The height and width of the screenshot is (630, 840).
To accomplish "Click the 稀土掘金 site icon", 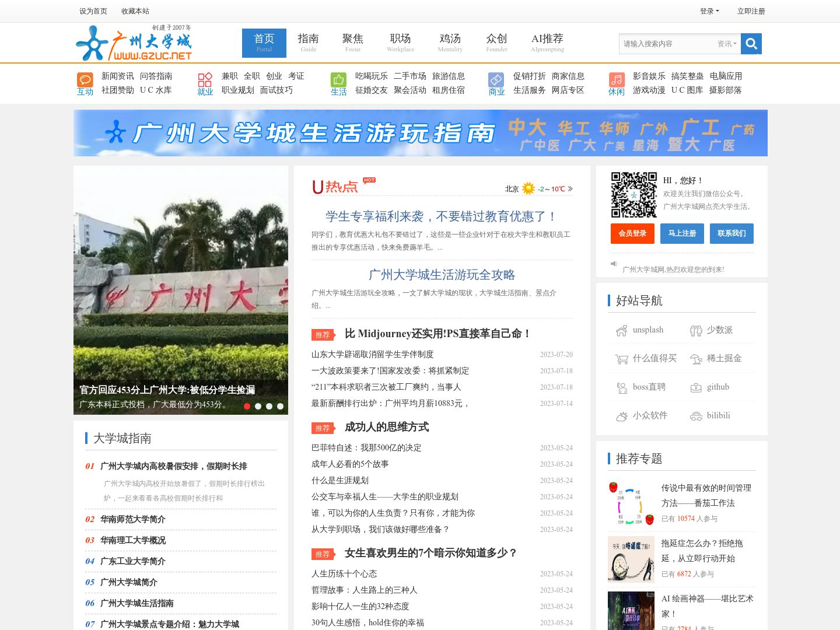I will pos(696,359).
